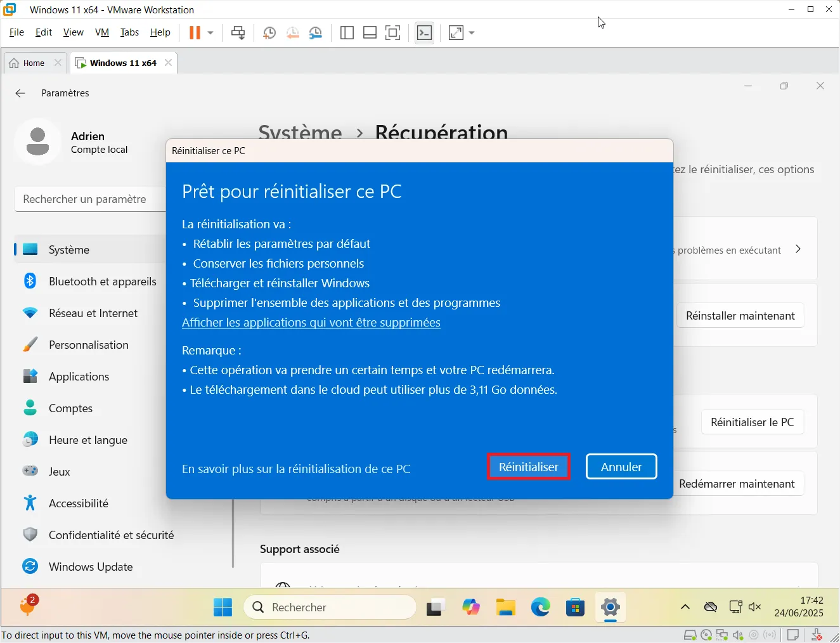Viewport: 840px width, 643px height.
Task: Open the Windows Start menu
Action: (x=223, y=607)
